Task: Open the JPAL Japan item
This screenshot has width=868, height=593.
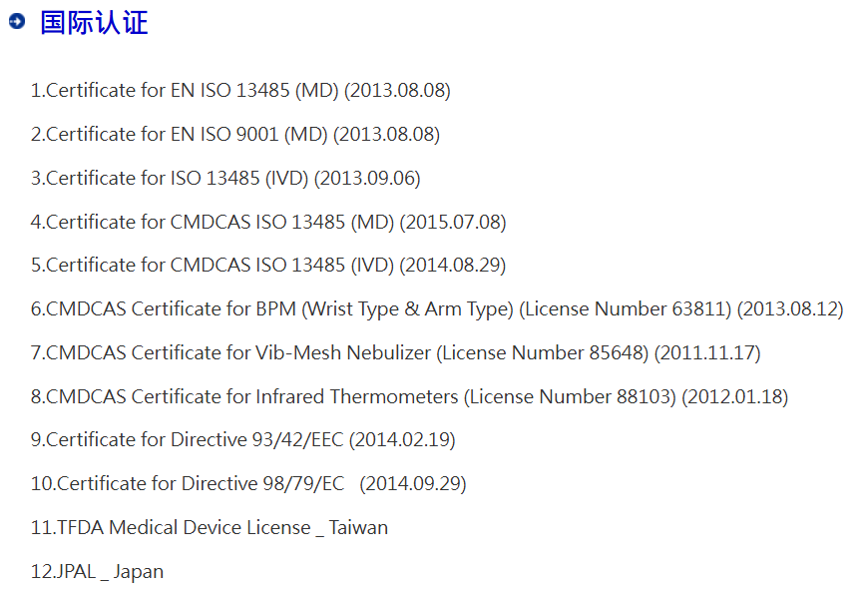Action: tap(98, 571)
